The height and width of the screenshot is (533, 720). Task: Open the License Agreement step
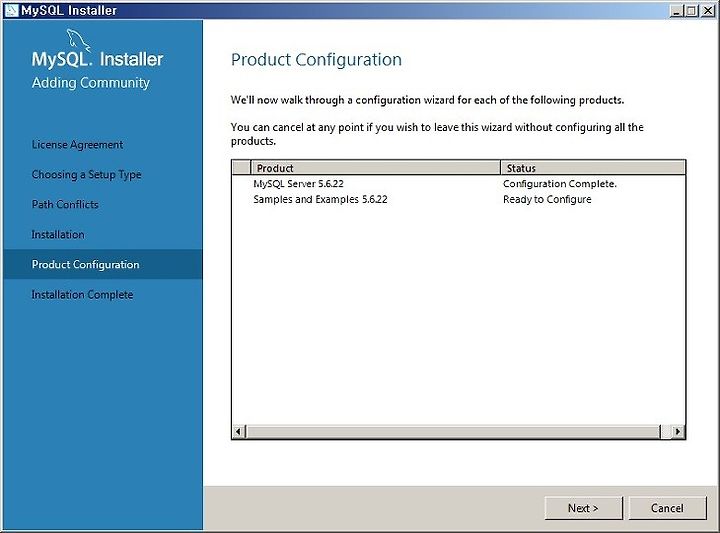coord(77,145)
